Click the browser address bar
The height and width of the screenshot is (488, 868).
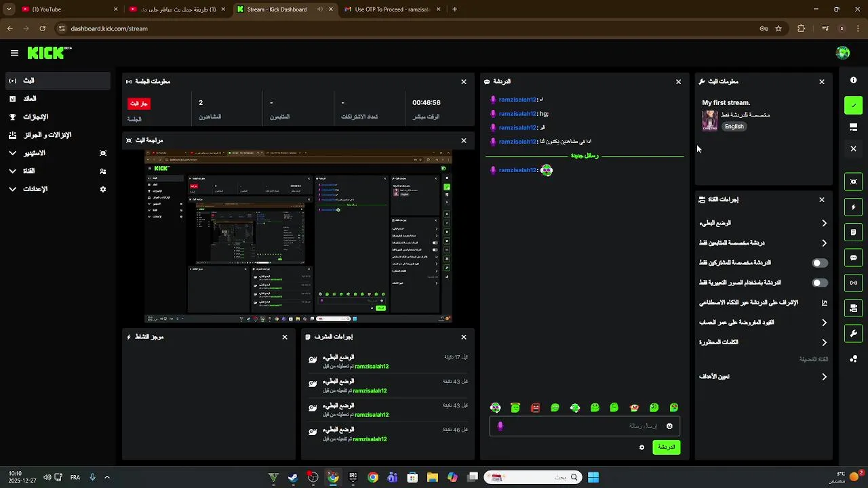[407, 28]
